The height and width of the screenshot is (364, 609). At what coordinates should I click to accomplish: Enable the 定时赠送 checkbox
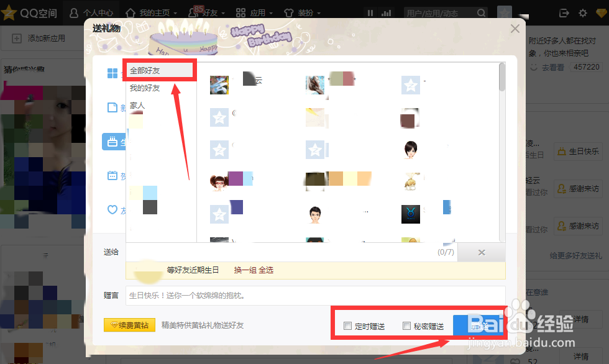[x=348, y=325]
